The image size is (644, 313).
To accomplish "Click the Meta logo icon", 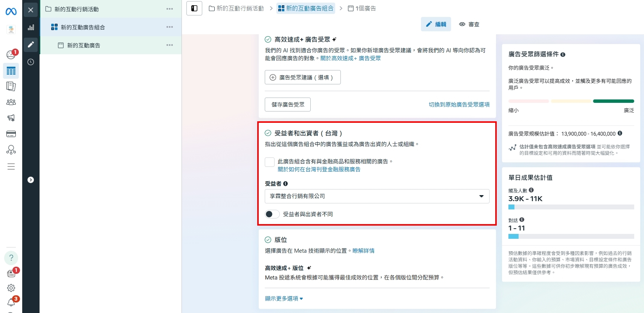I will (11, 12).
